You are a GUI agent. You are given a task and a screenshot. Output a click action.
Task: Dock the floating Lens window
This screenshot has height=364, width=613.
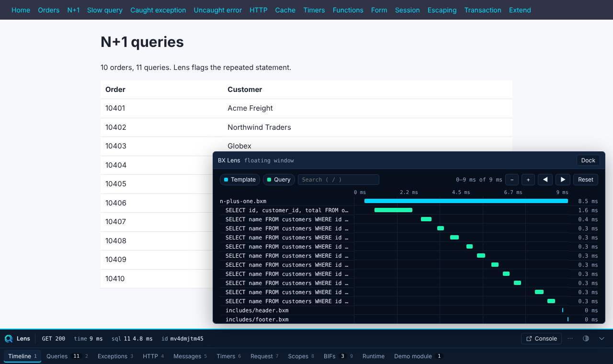pos(588,160)
